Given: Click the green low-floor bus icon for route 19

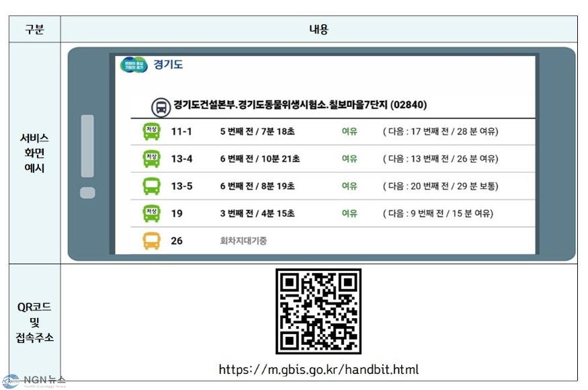Looking at the screenshot, I should 151,214.
